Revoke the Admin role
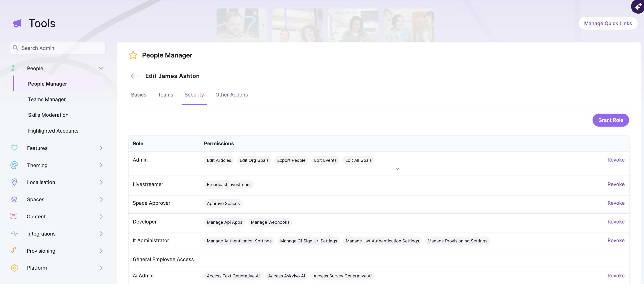Image resolution: width=644 pixels, height=287 pixels. tap(616, 160)
